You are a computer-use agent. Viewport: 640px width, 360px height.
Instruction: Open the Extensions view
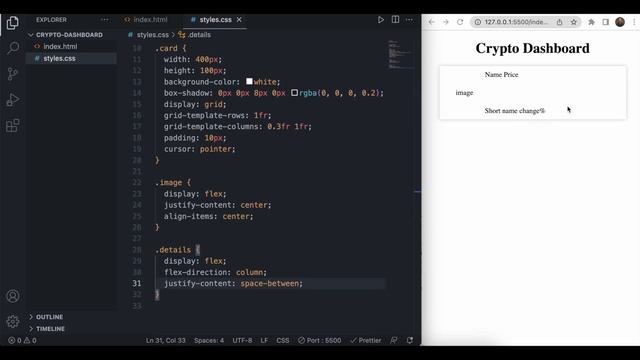[x=13, y=125]
